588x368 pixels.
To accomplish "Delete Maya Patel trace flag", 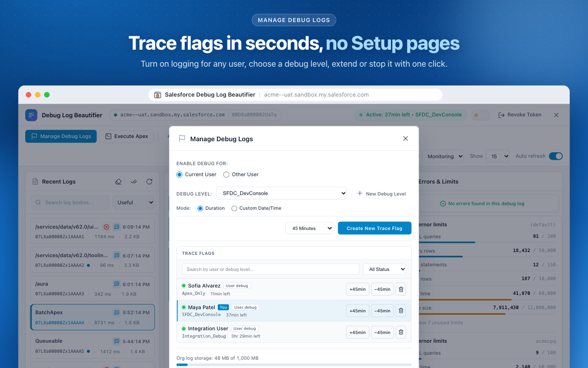I will pyautogui.click(x=401, y=310).
